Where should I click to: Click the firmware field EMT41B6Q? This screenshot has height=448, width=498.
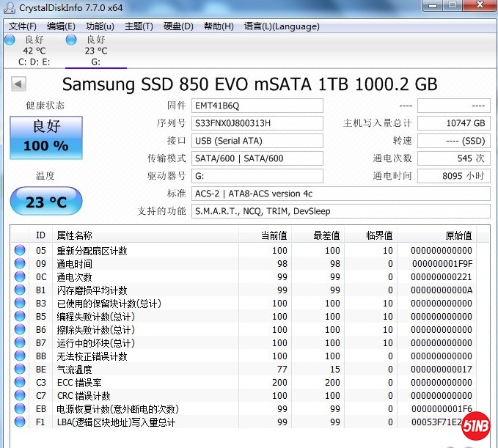coord(257,106)
